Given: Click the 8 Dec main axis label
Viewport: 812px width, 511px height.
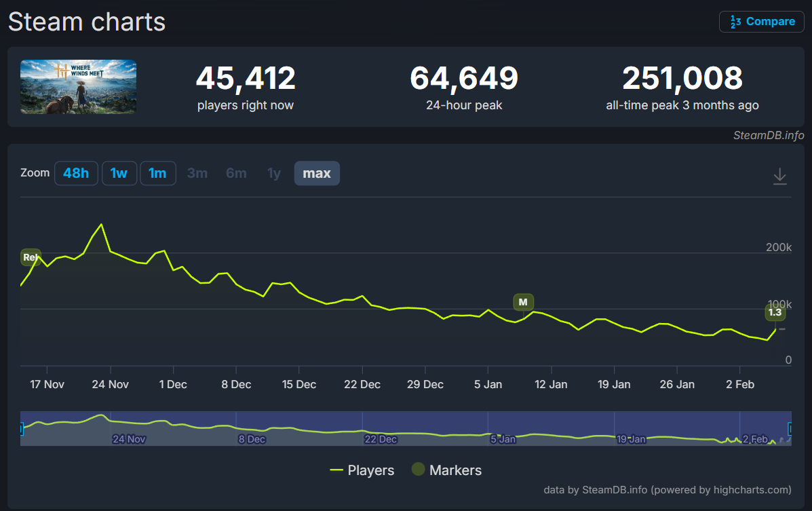Looking at the screenshot, I should pyautogui.click(x=236, y=385).
